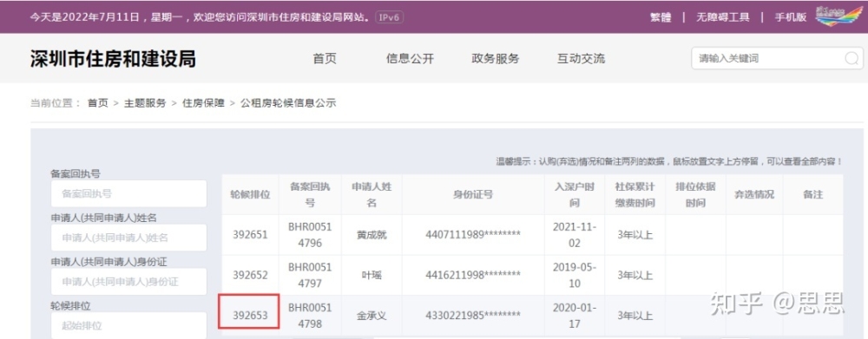Click applicant name 黄成就
Screen dimensions: 868x339
coord(372,235)
